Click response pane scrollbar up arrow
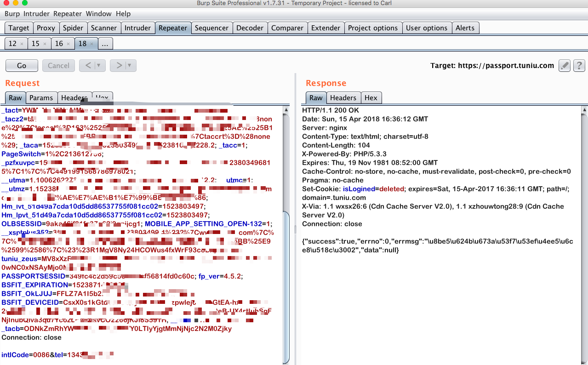Viewport: 588px width, 365px height. click(584, 110)
